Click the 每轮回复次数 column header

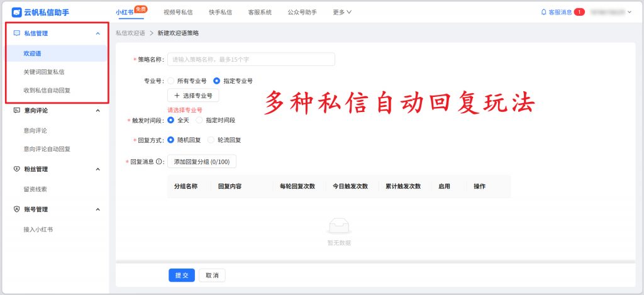tap(297, 187)
